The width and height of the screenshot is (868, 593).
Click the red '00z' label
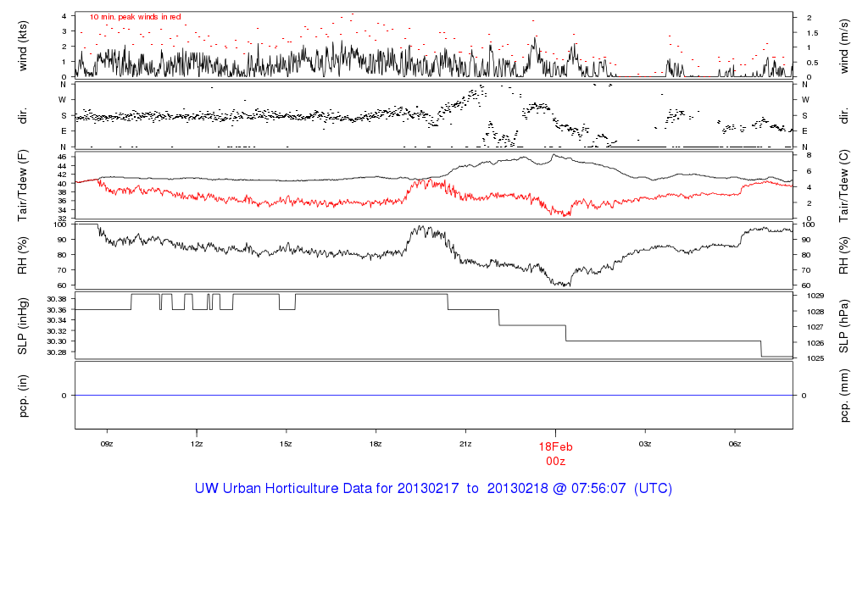point(556,462)
